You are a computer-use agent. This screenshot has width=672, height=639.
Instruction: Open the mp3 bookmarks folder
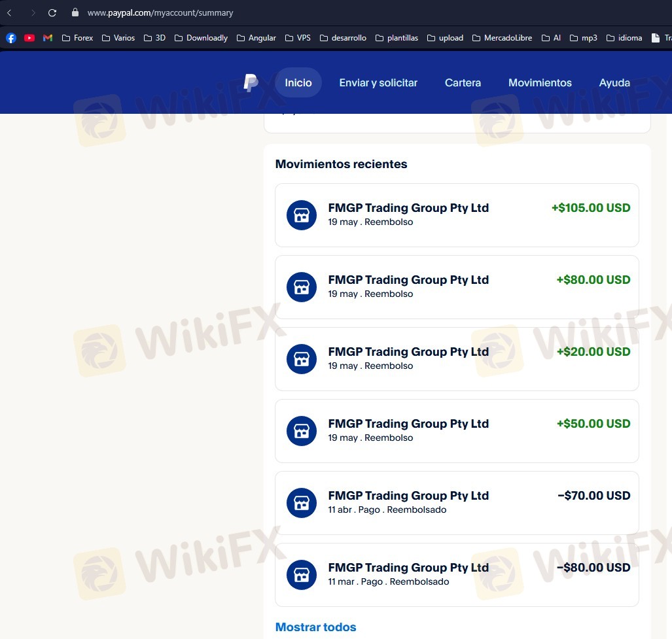click(583, 38)
